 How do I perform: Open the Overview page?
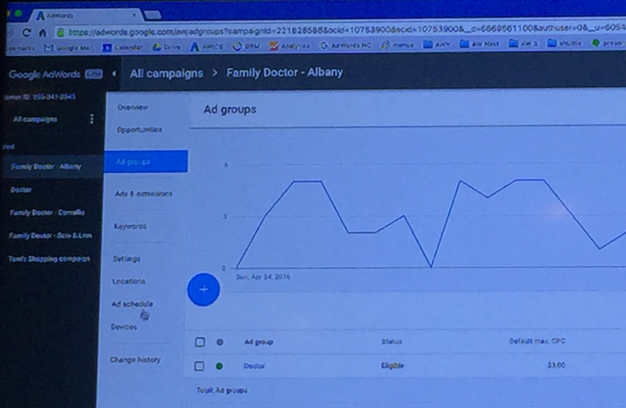click(x=133, y=107)
